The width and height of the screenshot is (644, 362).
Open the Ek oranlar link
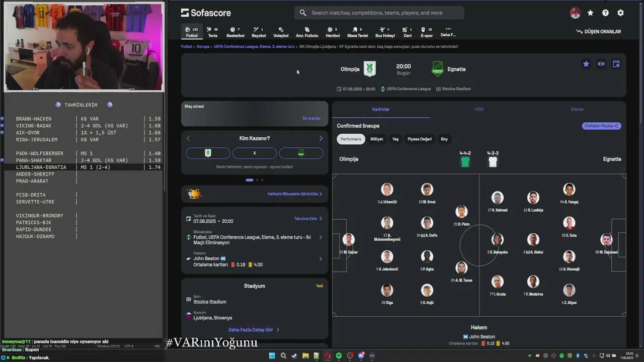(311, 118)
